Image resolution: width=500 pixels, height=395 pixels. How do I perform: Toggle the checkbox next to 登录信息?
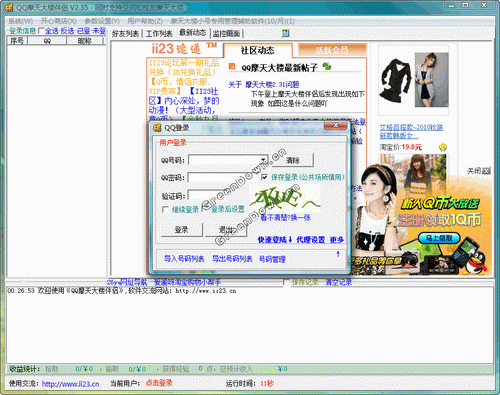[41, 31]
